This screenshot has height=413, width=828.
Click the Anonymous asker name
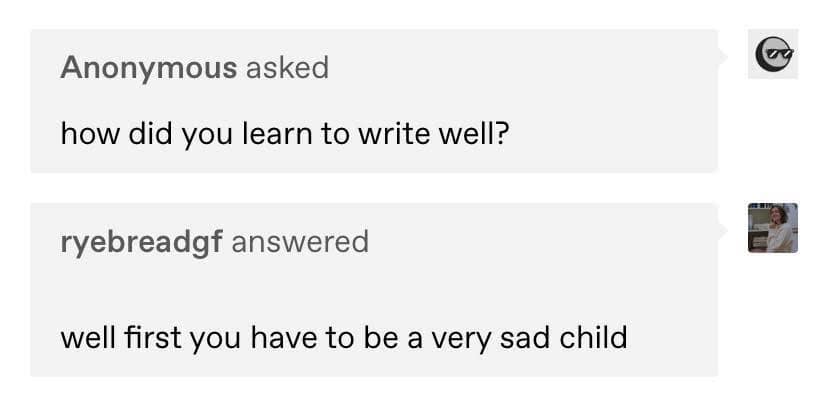[148, 67]
